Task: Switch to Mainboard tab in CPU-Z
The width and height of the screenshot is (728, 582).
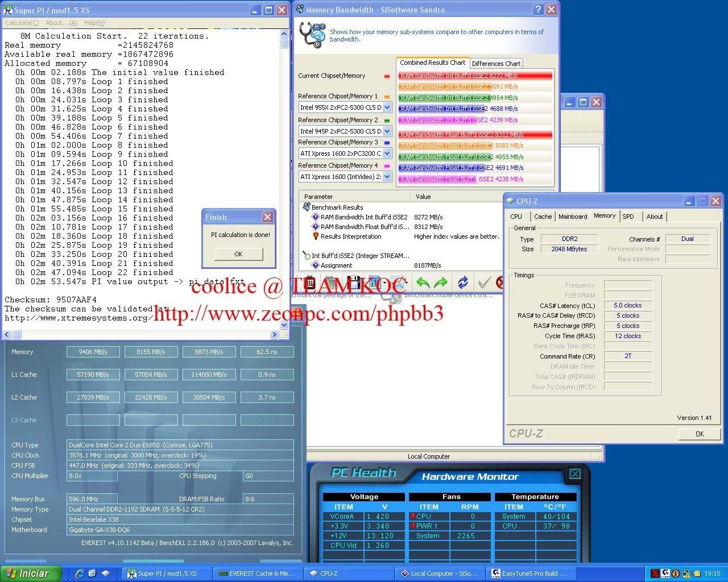Action: [x=573, y=217]
